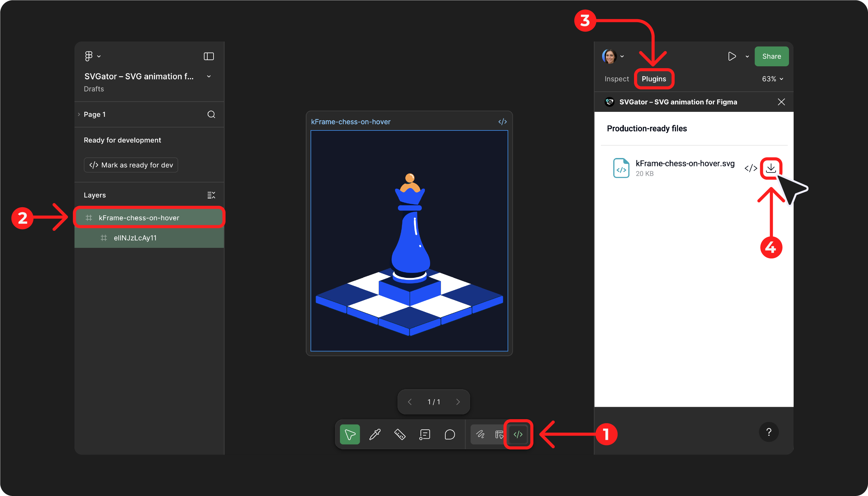868x496 pixels.
Task: Select the Measure ruler tool
Action: [x=399, y=434]
